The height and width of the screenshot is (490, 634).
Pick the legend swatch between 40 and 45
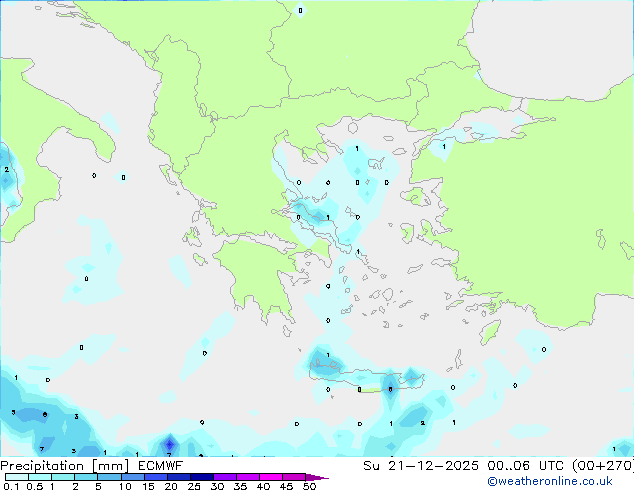[271, 477]
